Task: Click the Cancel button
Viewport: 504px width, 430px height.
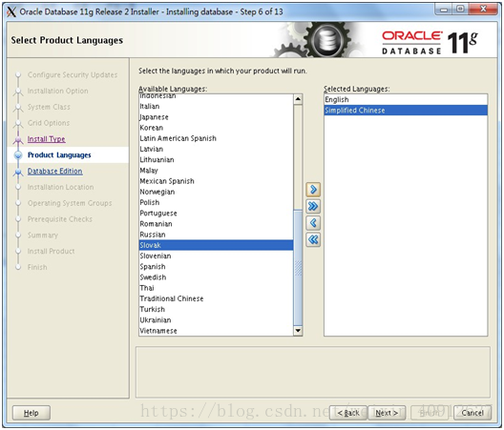Action: tap(472, 413)
